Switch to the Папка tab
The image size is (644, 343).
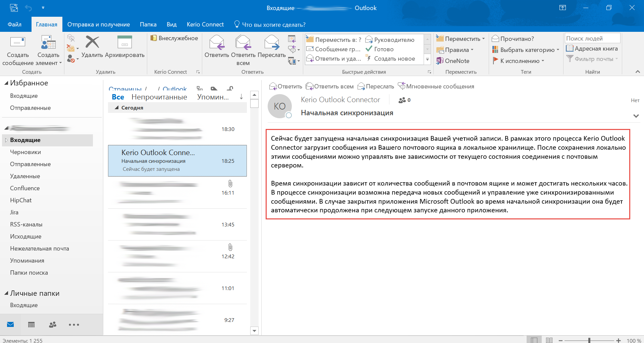[148, 24]
